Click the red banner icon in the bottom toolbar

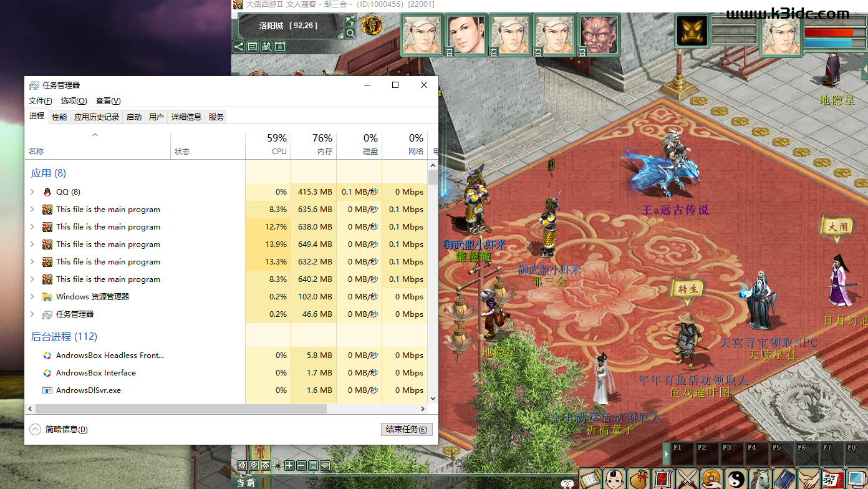[663, 479]
